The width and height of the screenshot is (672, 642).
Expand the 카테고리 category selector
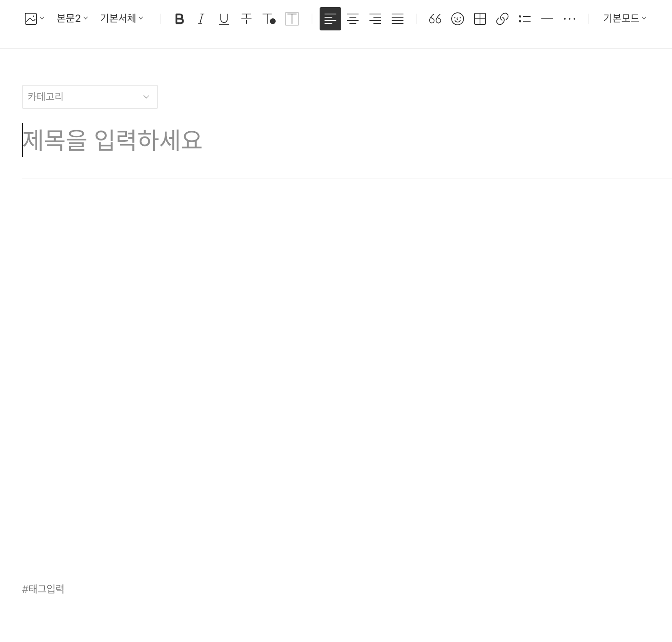[x=90, y=97]
